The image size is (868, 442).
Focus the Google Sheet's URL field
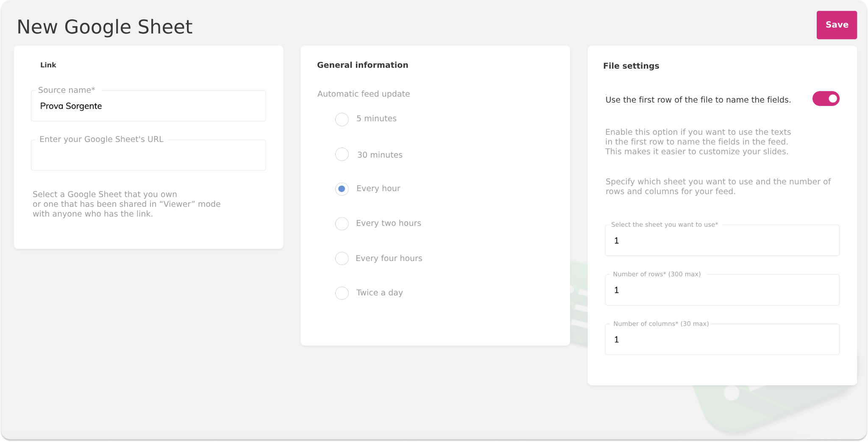pyautogui.click(x=148, y=155)
